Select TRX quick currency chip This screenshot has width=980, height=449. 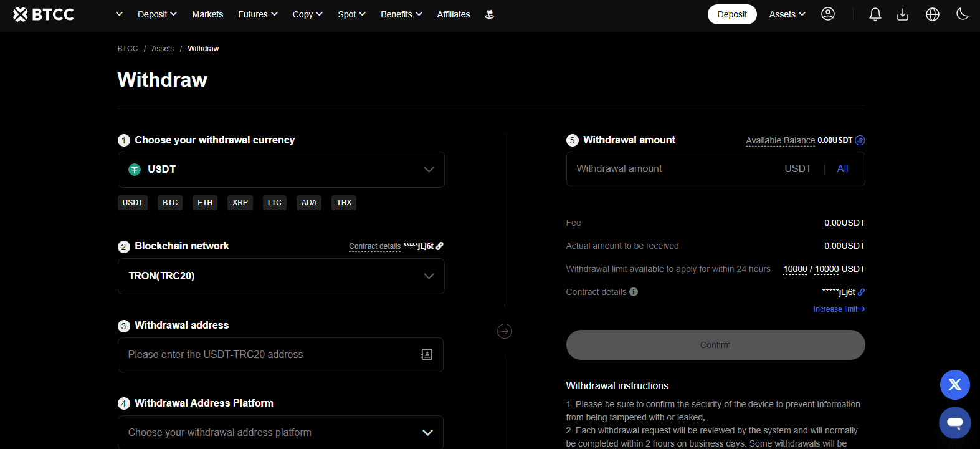pyautogui.click(x=344, y=203)
